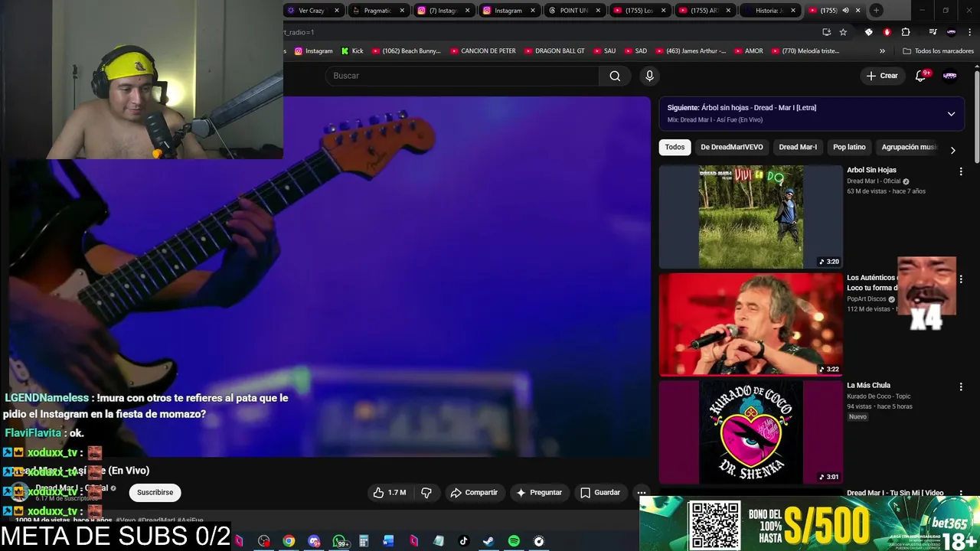This screenshot has height=551, width=980.
Task: Open the Kurado de Coco thumbnail
Action: point(750,432)
